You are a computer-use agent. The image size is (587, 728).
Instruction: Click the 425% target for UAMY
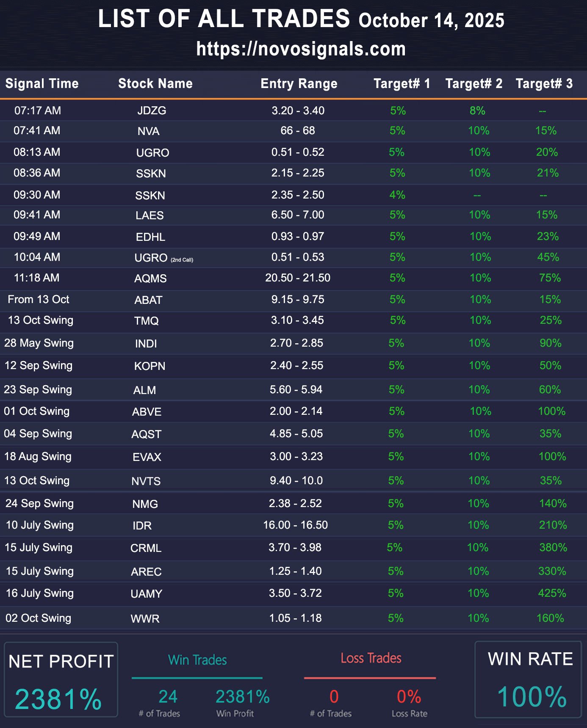[552, 593]
